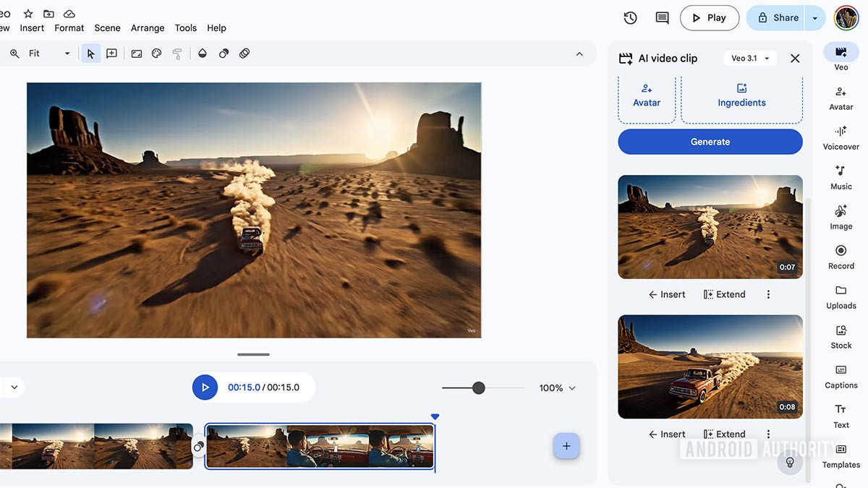Image resolution: width=868 pixels, height=488 pixels.
Task: Click the move-to-folder icon
Action: 48,14
